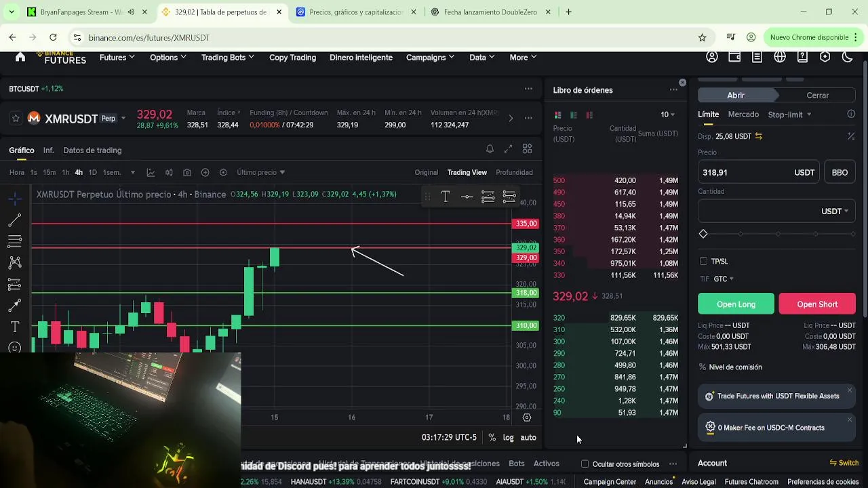Open price alert bell icon
868x488 pixels.
[x=490, y=149]
